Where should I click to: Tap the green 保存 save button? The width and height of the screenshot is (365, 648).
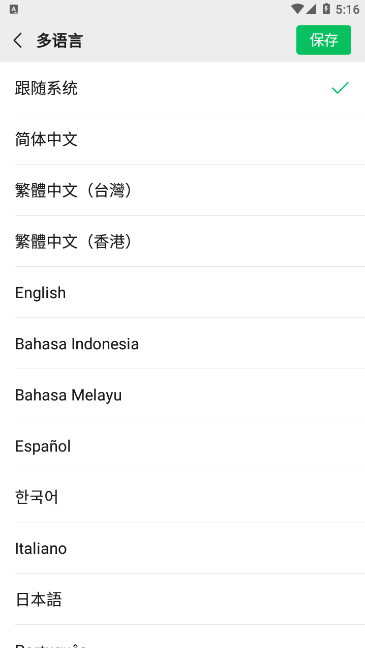coord(323,40)
